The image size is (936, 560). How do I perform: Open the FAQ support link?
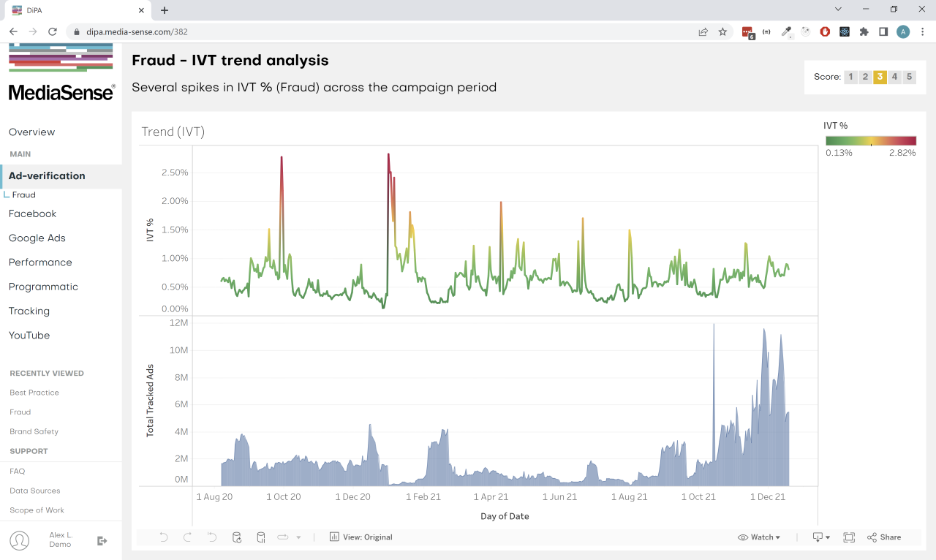point(17,472)
